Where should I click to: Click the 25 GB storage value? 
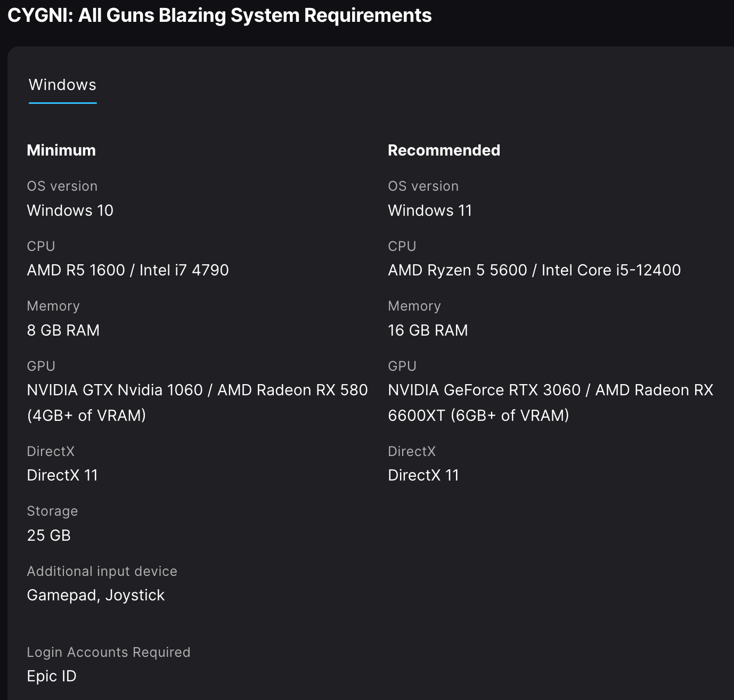[49, 535]
